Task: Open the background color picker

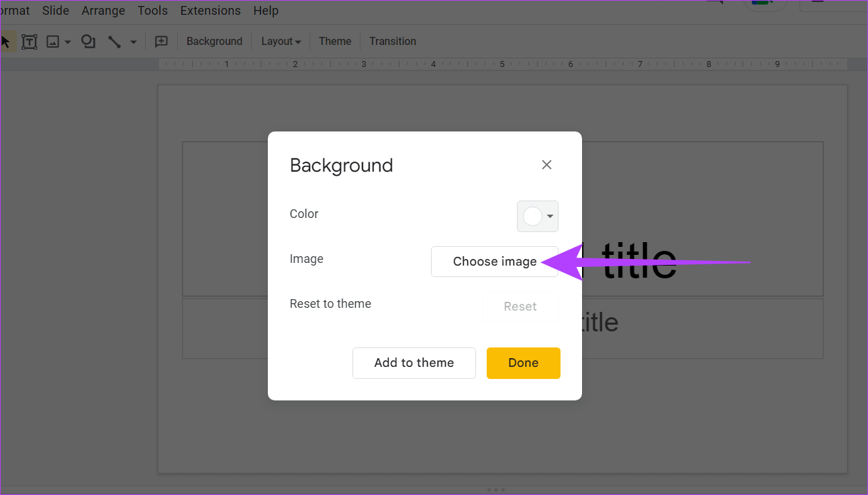Action: tap(538, 217)
